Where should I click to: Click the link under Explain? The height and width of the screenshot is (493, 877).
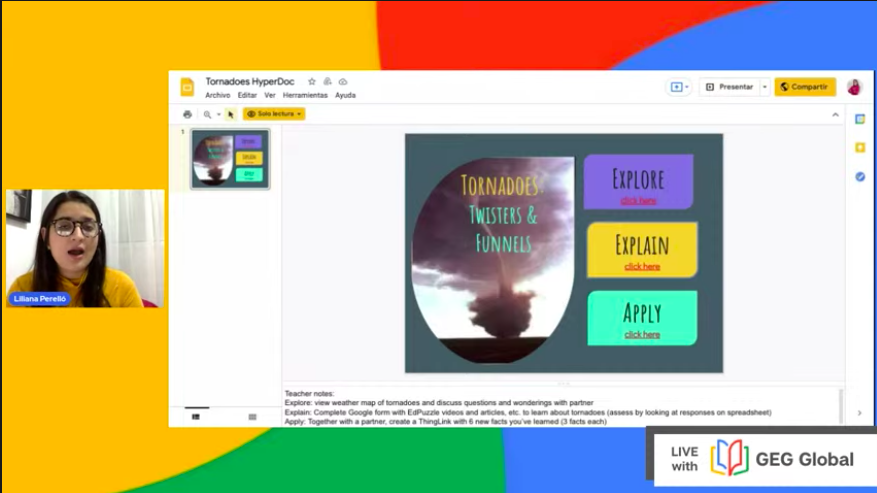point(642,266)
